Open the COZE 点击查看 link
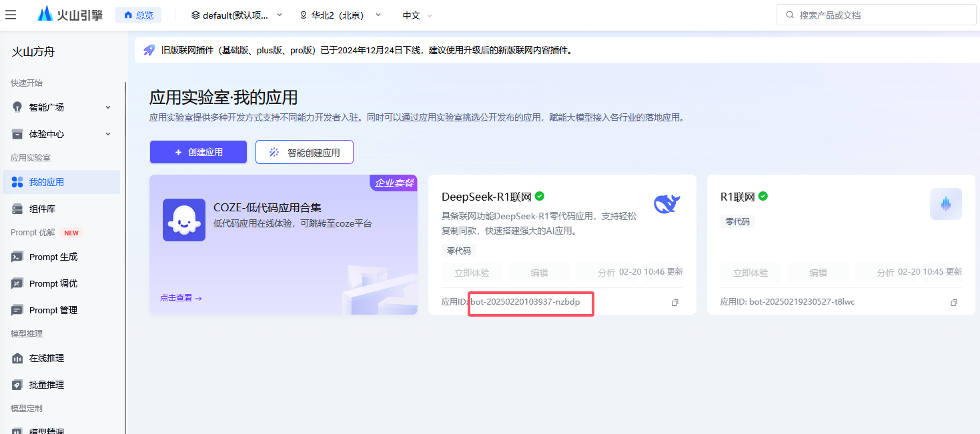This screenshot has width=980, height=434. (177, 297)
